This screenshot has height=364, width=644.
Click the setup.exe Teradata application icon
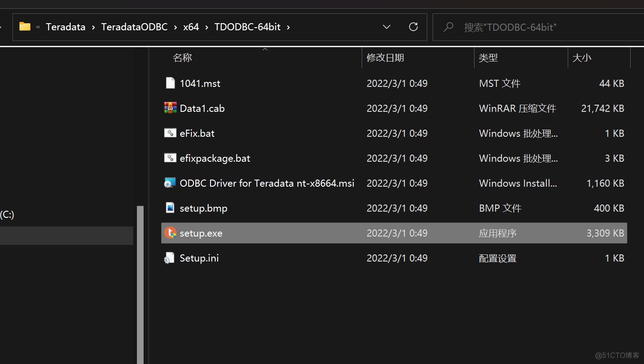pyautogui.click(x=170, y=233)
